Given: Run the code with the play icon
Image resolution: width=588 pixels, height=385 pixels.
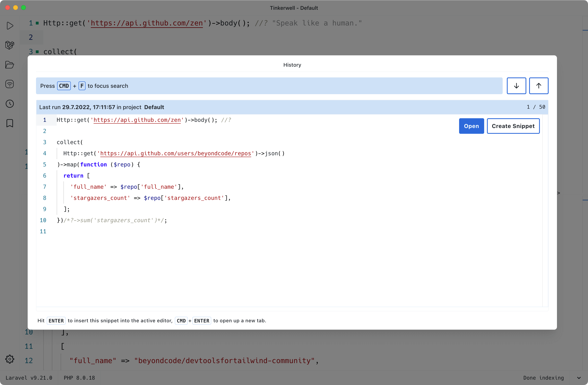Looking at the screenshot, I should click(10, 26).
